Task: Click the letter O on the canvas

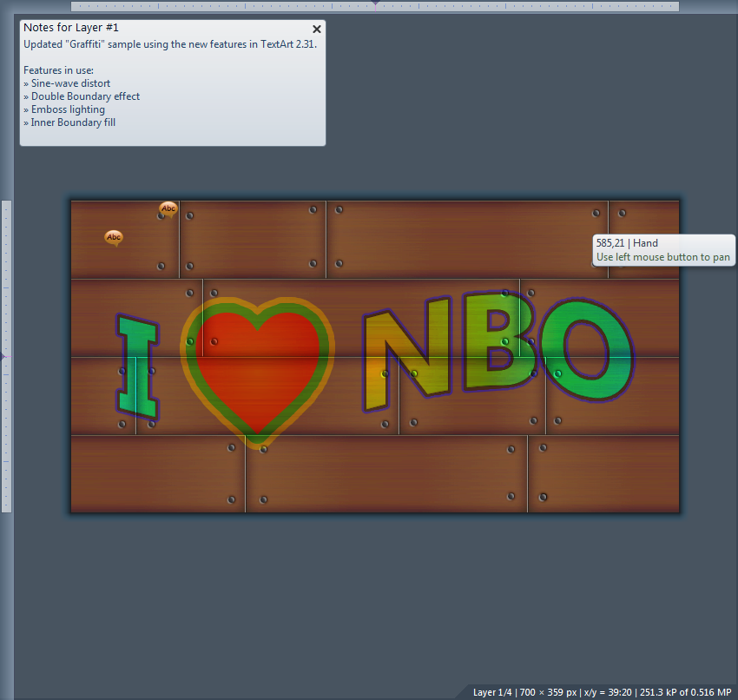Action: (586, 350)
